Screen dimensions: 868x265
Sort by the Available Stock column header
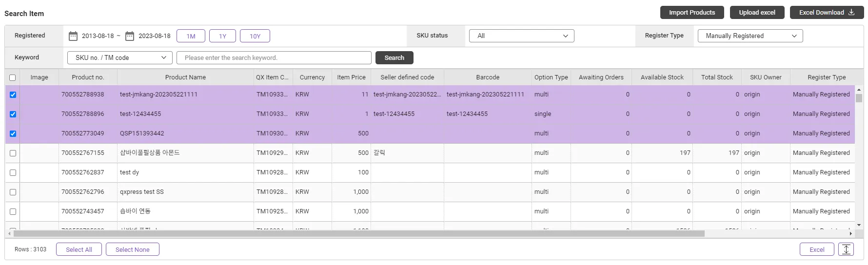[x=662, y=77]
